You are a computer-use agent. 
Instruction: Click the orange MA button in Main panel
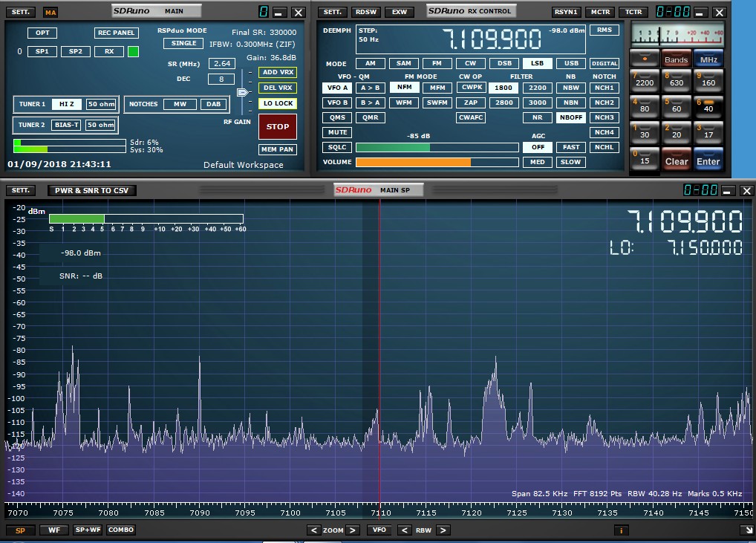[50, 13]
